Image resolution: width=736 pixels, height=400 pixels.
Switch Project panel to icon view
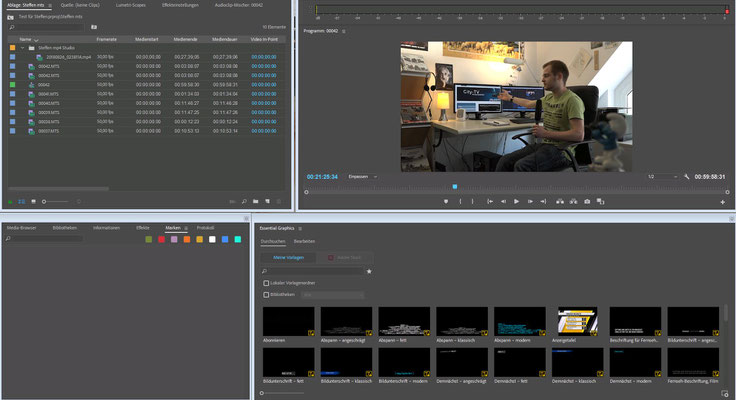coord(33,201)
